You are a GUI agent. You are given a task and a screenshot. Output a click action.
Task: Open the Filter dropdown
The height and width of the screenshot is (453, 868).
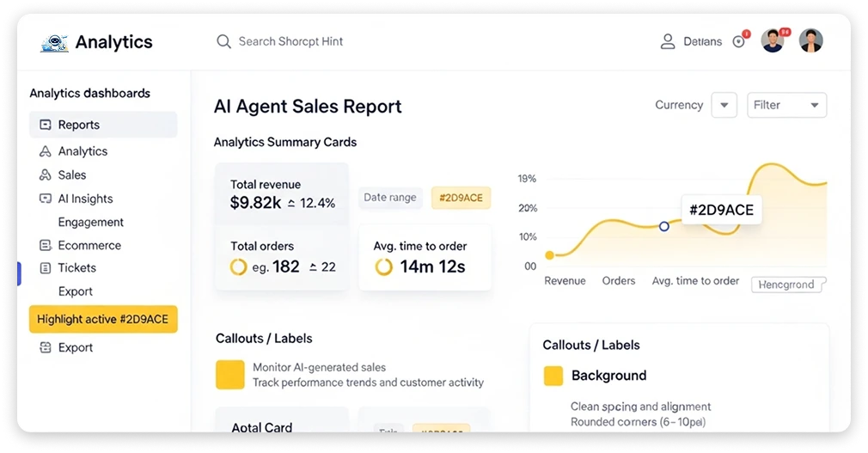pyautogui.click(x=786, y=105)
